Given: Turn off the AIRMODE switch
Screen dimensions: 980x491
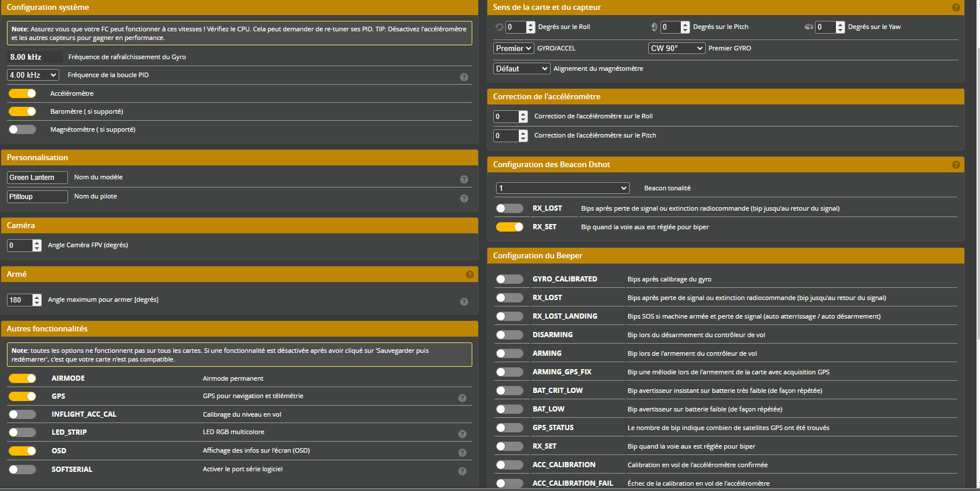Looking at the screenshot, I should pos(23,378).
